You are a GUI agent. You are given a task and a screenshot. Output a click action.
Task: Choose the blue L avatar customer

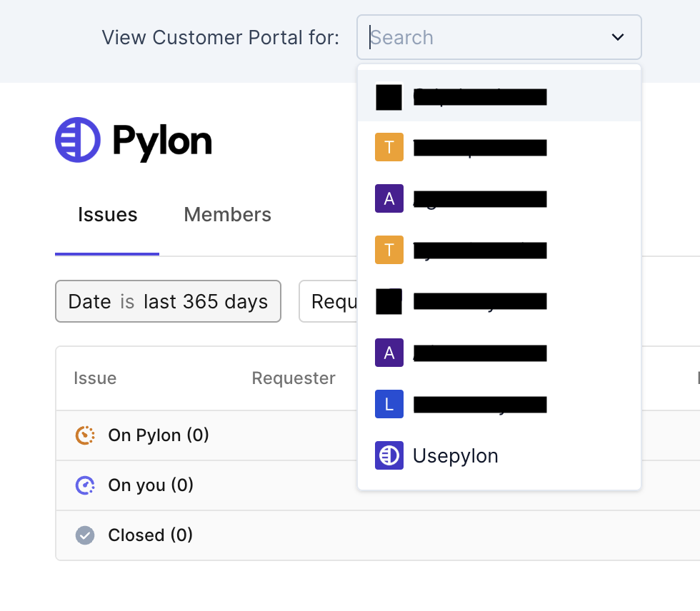(x=461, y=404)
